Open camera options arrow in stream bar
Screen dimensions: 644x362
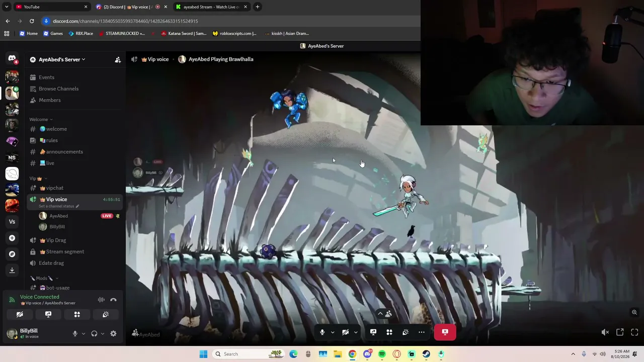356,332
